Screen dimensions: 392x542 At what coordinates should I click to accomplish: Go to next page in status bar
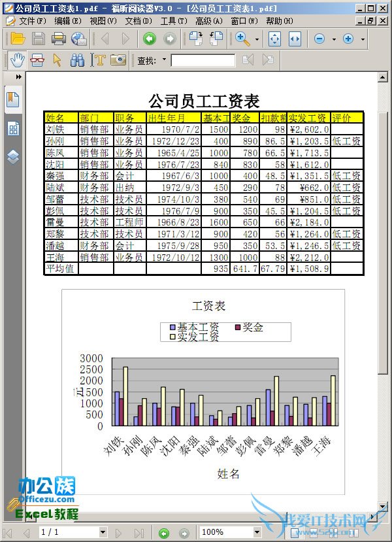[x=118, y=532]
